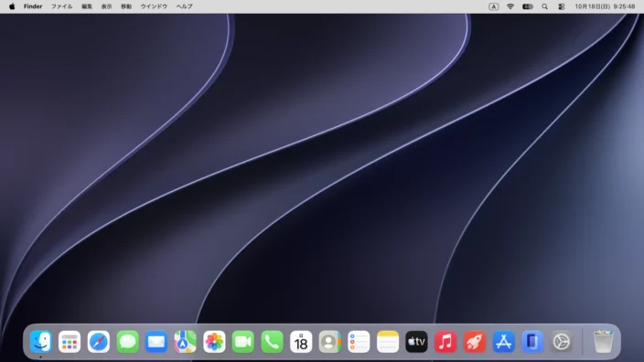This screenshot has width=644, height=362.
Task: Open the 編集 menu
Action: point(87,6)
